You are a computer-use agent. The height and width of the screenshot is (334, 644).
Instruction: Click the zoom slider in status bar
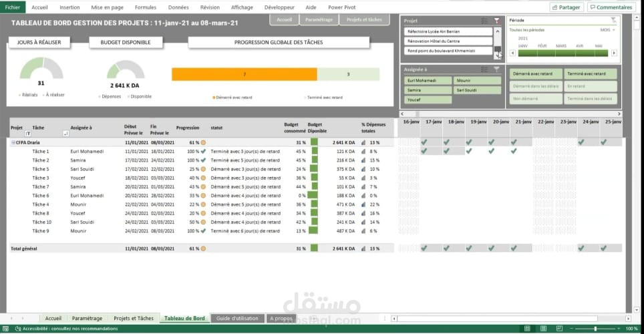click(x=595, y=329)
